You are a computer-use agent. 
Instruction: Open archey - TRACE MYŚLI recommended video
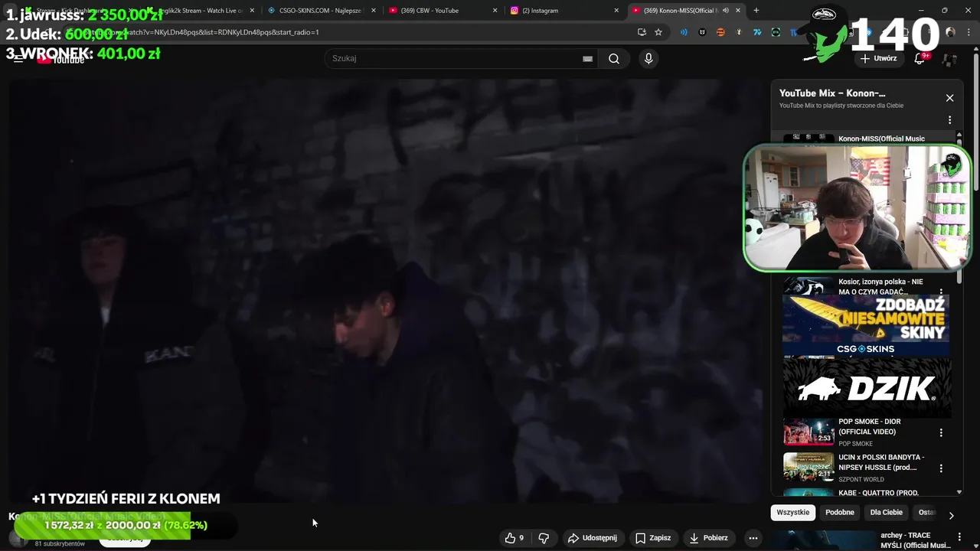tap(916, 540)
